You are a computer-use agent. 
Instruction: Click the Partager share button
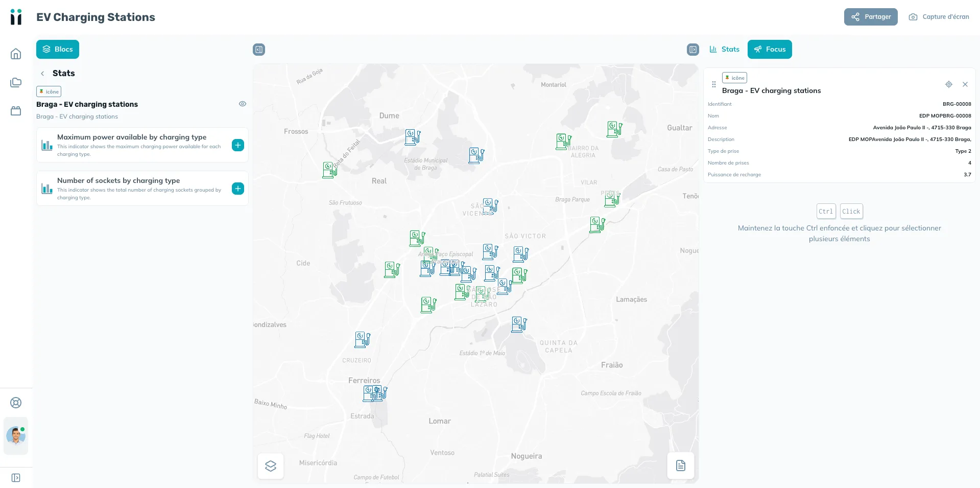coord(871,17)
